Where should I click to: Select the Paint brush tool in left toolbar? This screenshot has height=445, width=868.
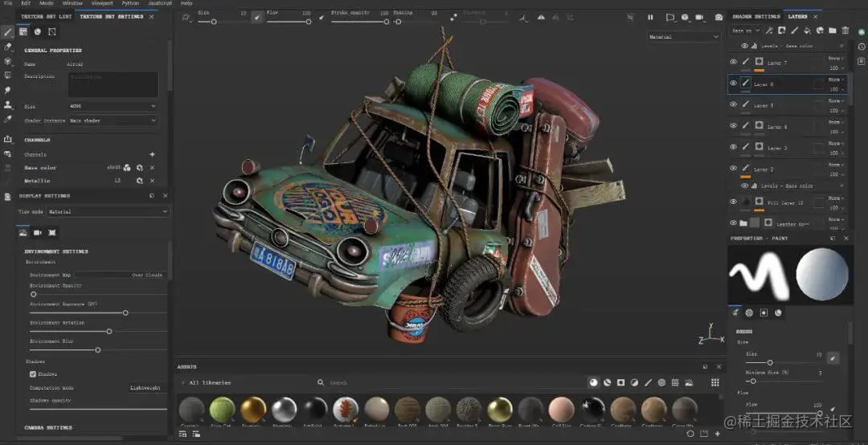pyautogui.click(x=8, y=31)
